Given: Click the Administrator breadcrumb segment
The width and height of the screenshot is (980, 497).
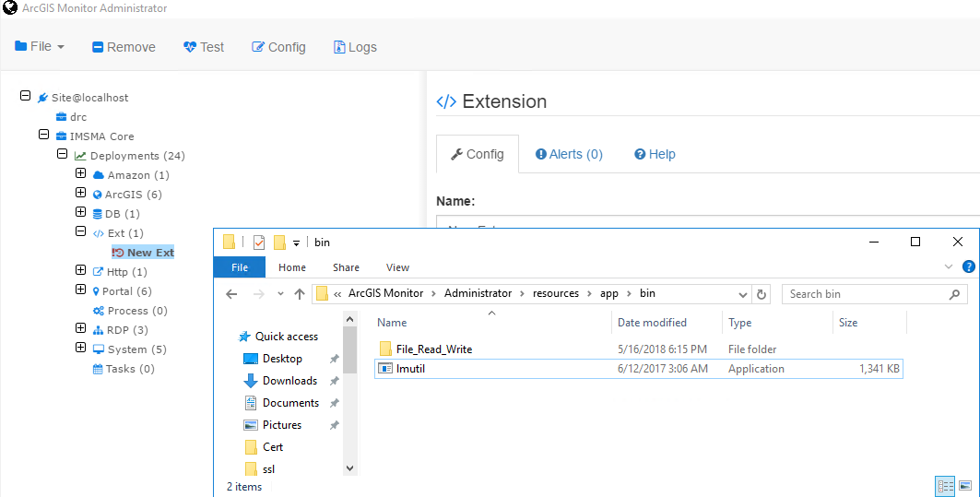Looking at the screenshot, I should click(x=478, y=293).
